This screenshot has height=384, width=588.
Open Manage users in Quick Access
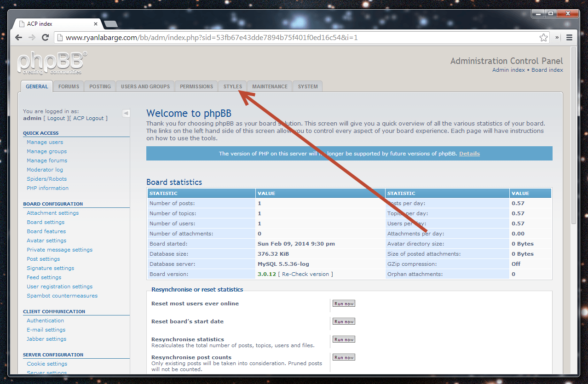[45, 142]
